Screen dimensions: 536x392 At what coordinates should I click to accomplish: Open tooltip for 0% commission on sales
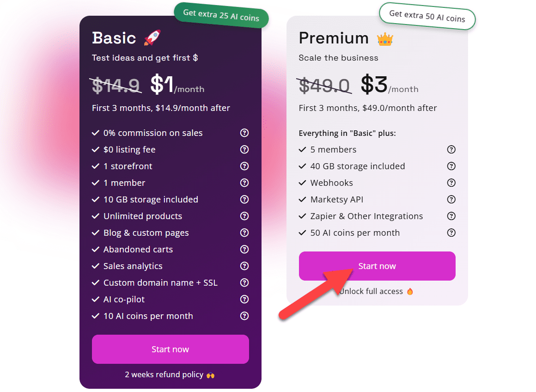click(x=244, y=133)
